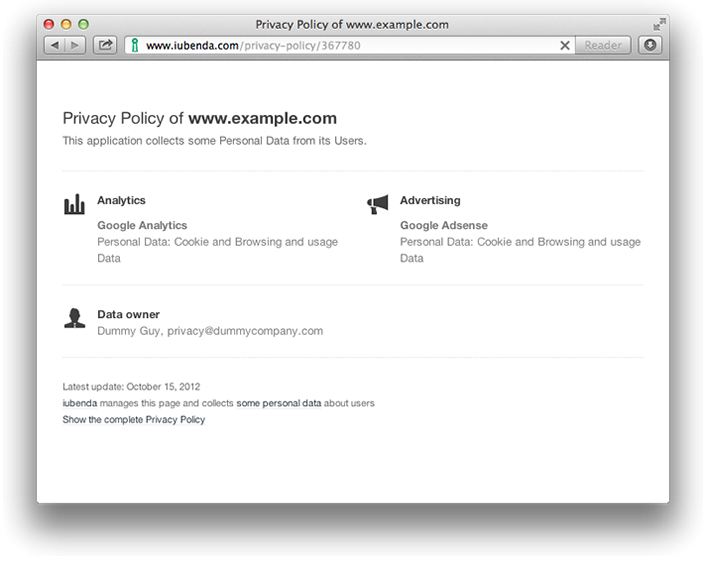
Task: Open the Google Analytics service details
Action: 142,225
